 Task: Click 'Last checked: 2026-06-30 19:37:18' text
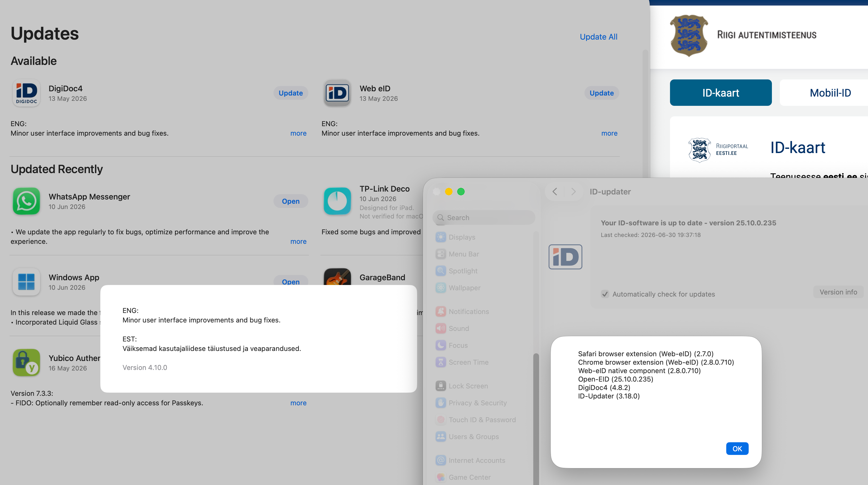(x=651, y=235)
